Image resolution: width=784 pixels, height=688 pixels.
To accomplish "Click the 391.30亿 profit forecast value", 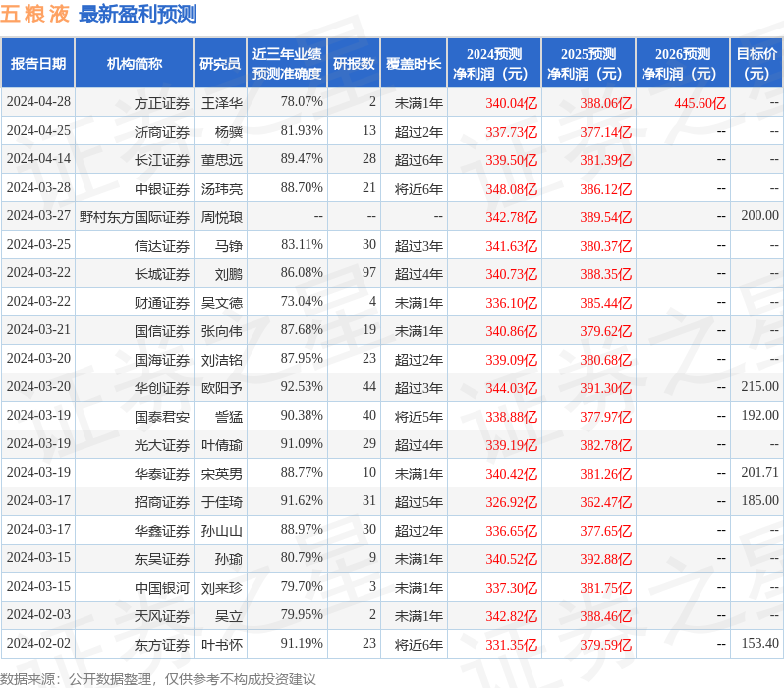I will coord(606,389).
